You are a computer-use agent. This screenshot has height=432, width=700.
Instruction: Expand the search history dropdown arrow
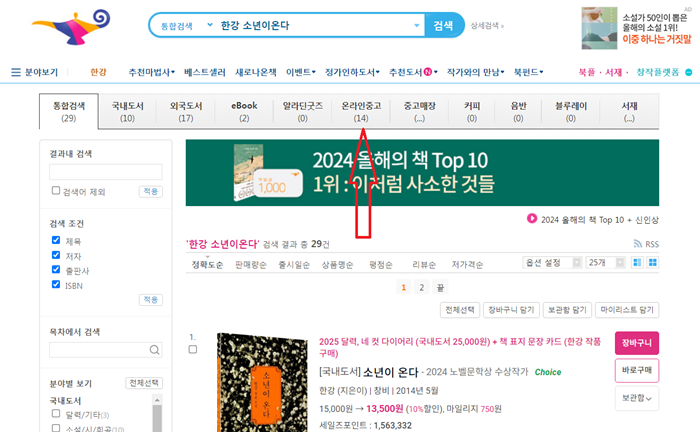[x=417, y=25]
